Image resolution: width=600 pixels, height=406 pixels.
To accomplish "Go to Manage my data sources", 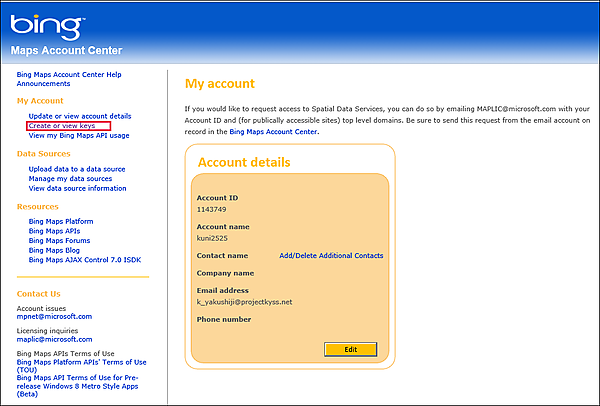I will (70, 179).
